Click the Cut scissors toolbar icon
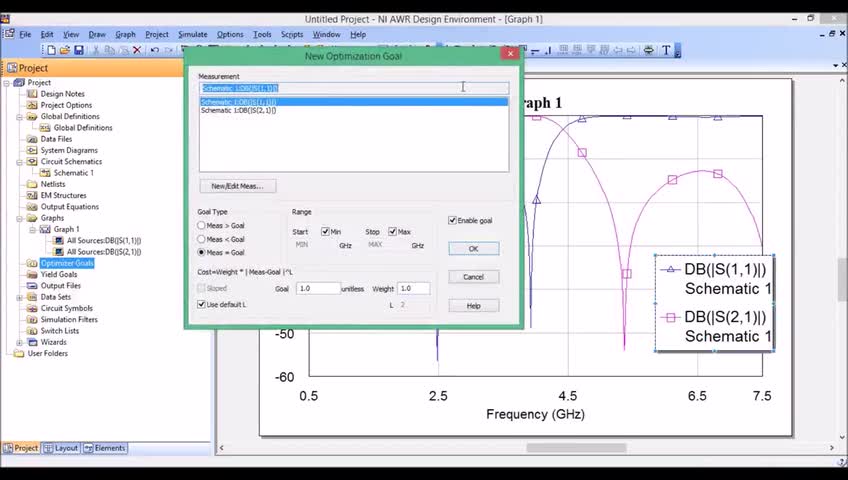Viewport: 848px width, 480px height. pyautogui.click(x=96, y=50)
